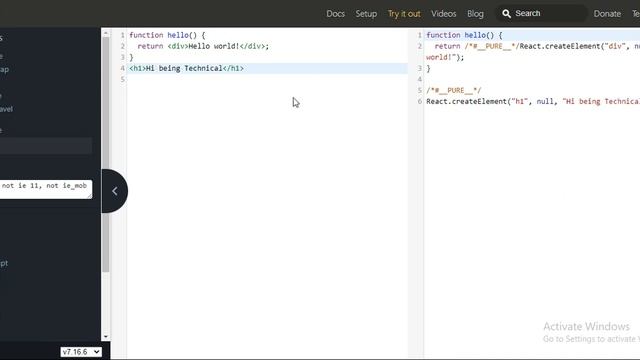Click output line 'function hello() {'
640x360 pixels.
coord(464,35)
